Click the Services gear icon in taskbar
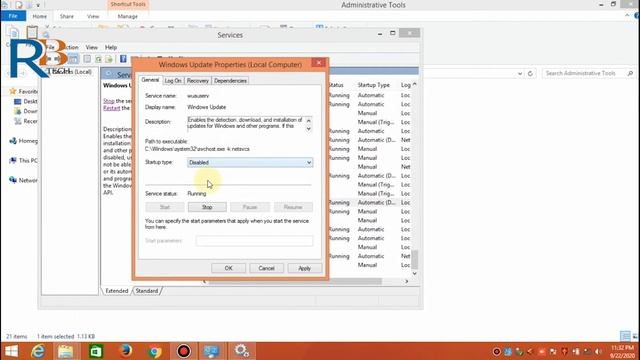The width and height of the screenshot is (640, 360). (241, 351)
